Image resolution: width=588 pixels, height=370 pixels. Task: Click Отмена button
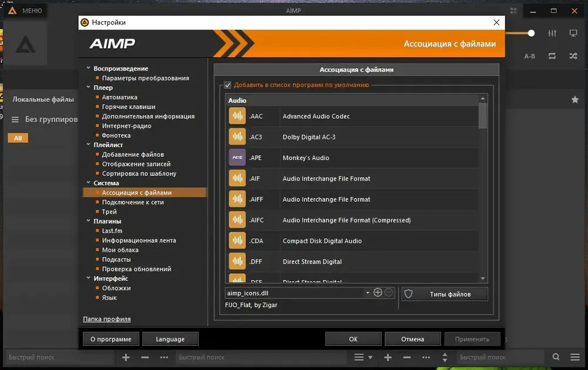click(413, 339)
